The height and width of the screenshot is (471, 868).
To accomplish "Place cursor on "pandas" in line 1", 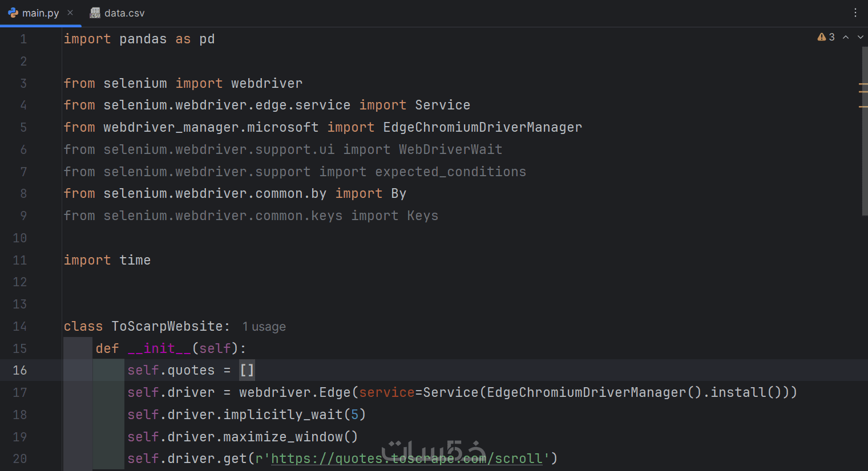I will 143,39.
